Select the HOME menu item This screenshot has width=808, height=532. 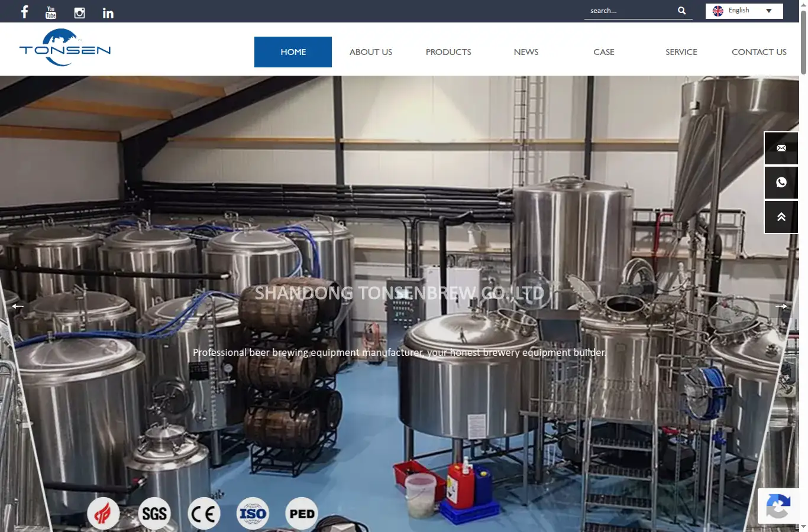(x=293, y=52)
